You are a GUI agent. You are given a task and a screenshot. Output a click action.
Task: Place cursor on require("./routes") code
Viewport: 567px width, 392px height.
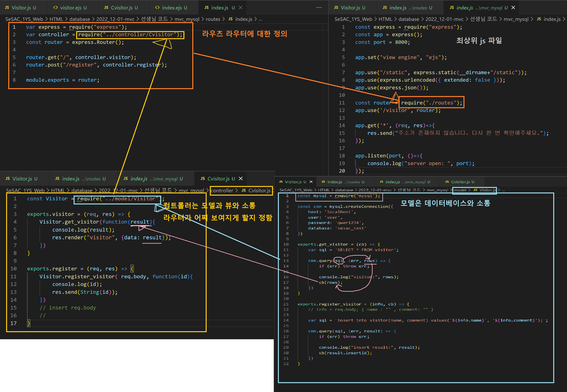[431, 103]
